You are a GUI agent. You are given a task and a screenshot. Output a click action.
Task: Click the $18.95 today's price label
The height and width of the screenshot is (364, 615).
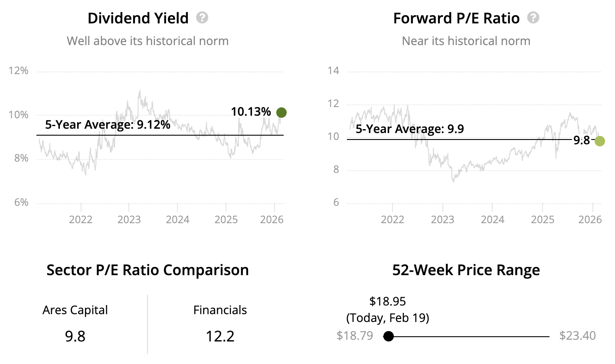[x=387, y=301]
